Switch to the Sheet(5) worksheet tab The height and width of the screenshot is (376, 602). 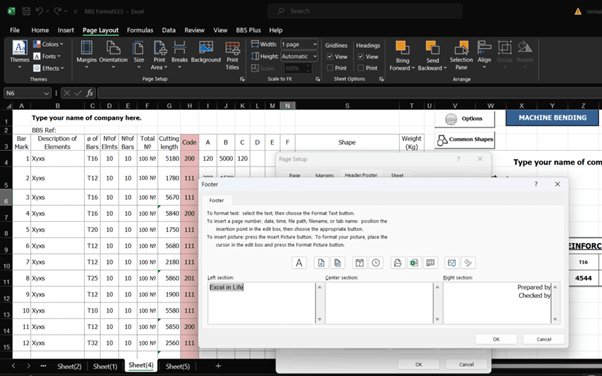[178, 366]
